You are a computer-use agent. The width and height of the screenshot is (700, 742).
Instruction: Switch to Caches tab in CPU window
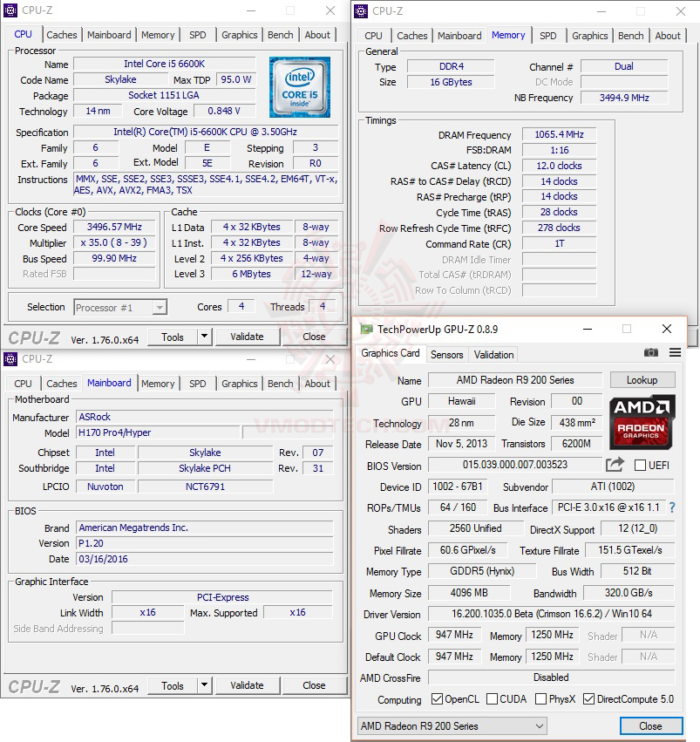(x=62, y=35)
